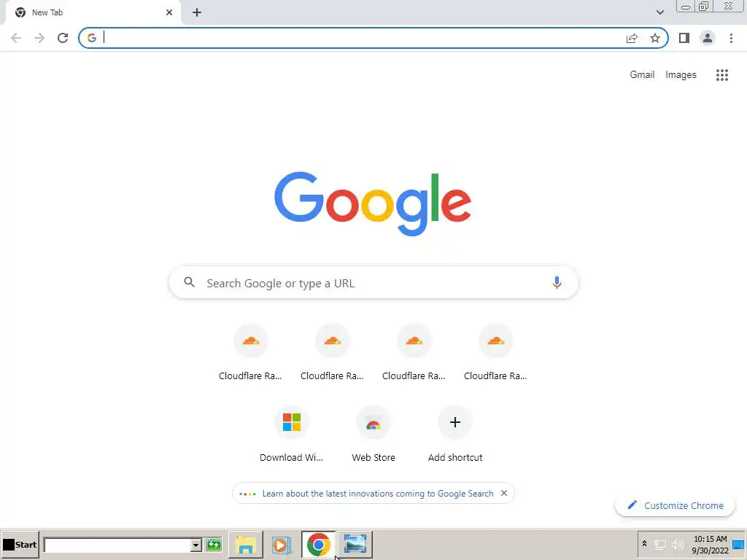Open the Chrome side panel
Viewport: 747px width, 560px height.
click(684, 38)
